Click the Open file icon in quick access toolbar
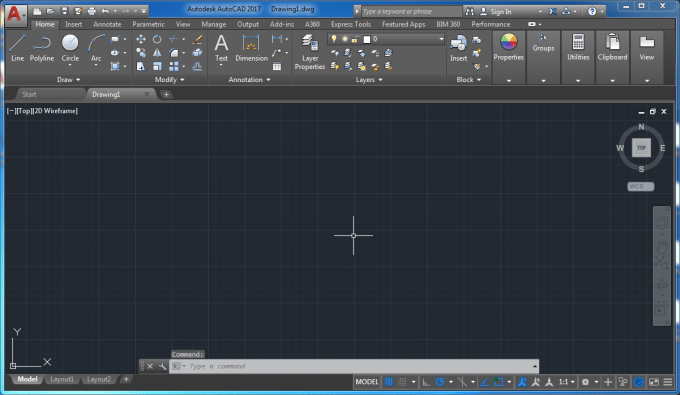The width and height of the screenshot is (680, 395). 51,11
